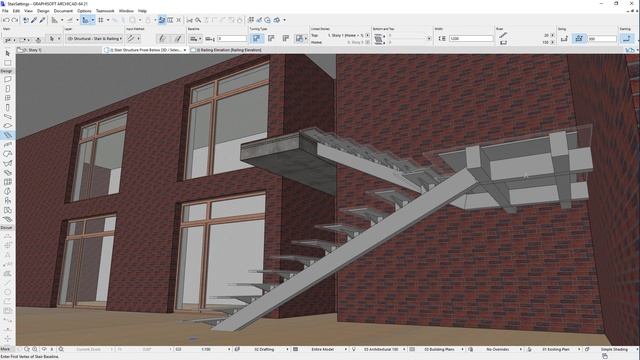The height and width of the screenshot is (360, 640).
Task: Select the eyedropper pick-up parameters icon
Action: coord(34,20)
